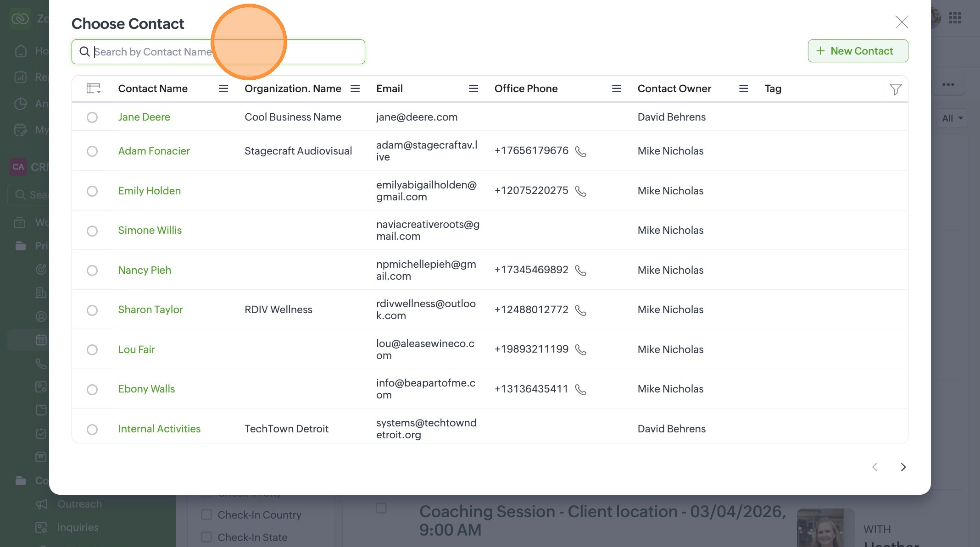Open the apps grid icon
Viewport: 980px width, 547px height.
point(955,18)
